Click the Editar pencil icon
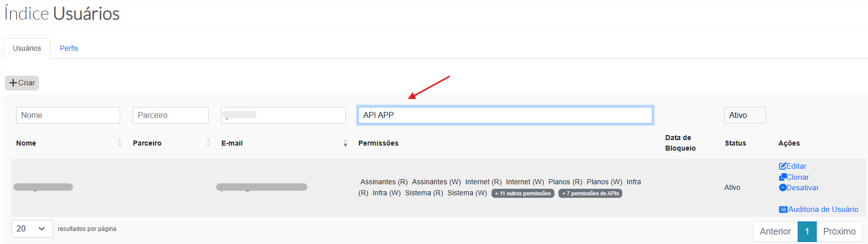This screenshot has height=244, width=868. pos(783,166)
